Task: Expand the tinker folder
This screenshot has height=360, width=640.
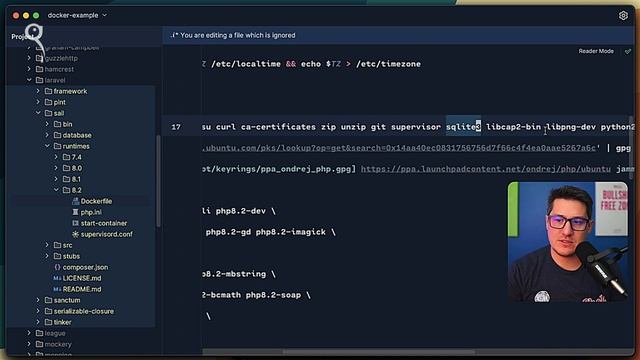Action: (x=38, y=322)
